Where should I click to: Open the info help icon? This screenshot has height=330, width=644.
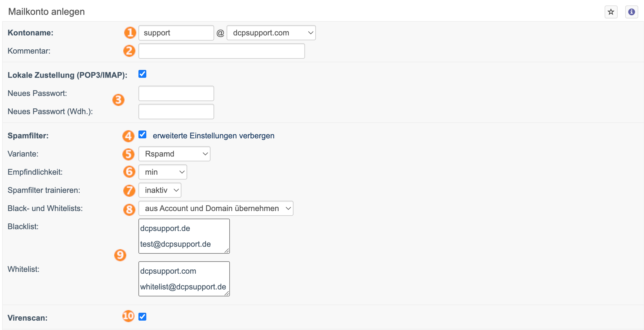coord(632,12)
